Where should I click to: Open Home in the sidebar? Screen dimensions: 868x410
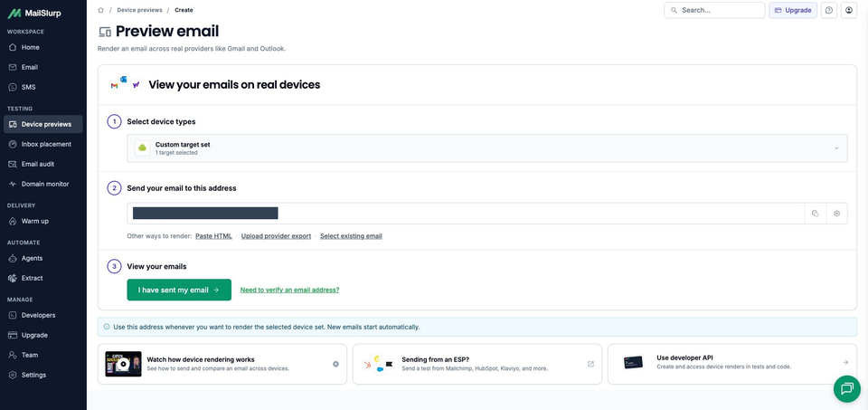[43, 48]
